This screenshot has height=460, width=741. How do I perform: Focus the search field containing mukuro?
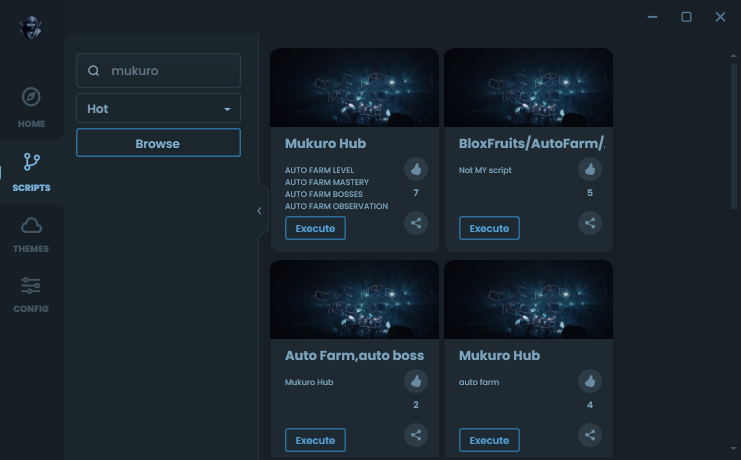[x=158, y=70]
